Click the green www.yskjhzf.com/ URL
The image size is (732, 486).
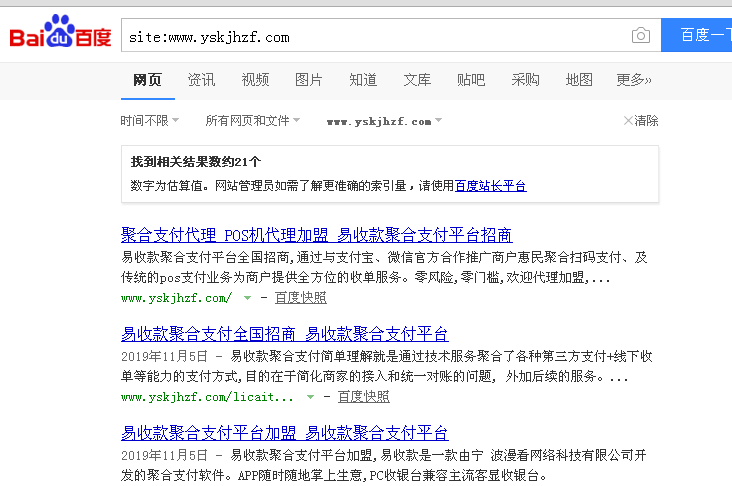point(176,298)
